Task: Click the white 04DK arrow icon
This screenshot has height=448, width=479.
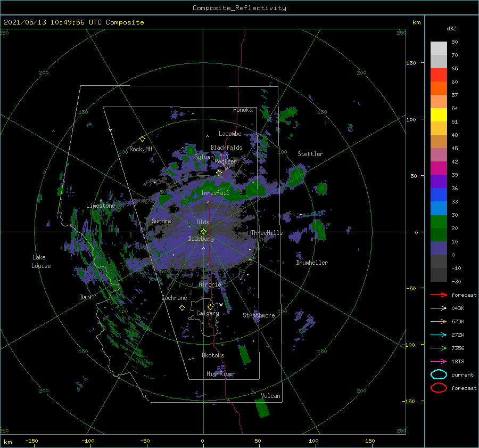Action: (439, 308)
